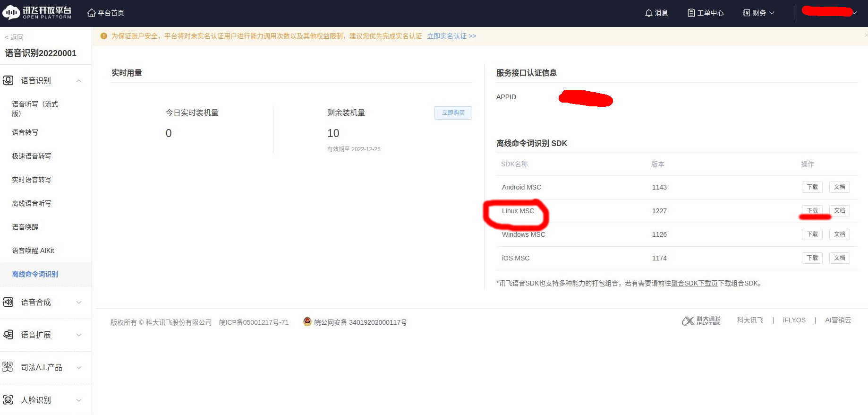The height and width of the screenshot is (415, 868).
Task: Open 文档 for Linux MSC
Action: (x=840, y=211)
